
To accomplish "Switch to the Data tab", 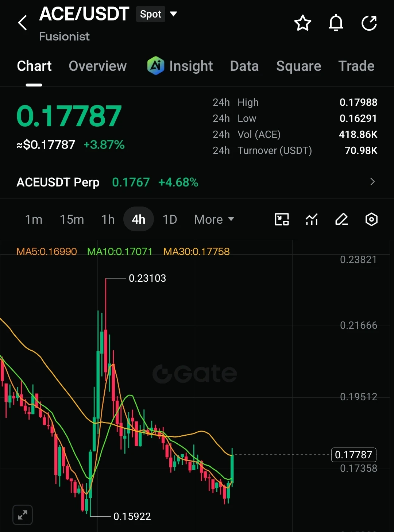I will (x=244, y=66).
